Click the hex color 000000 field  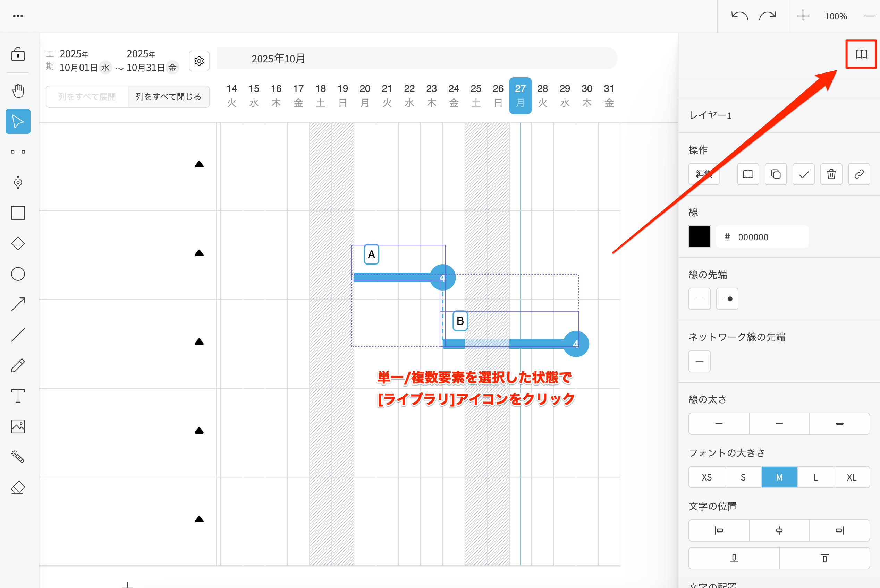coord(762,237)
